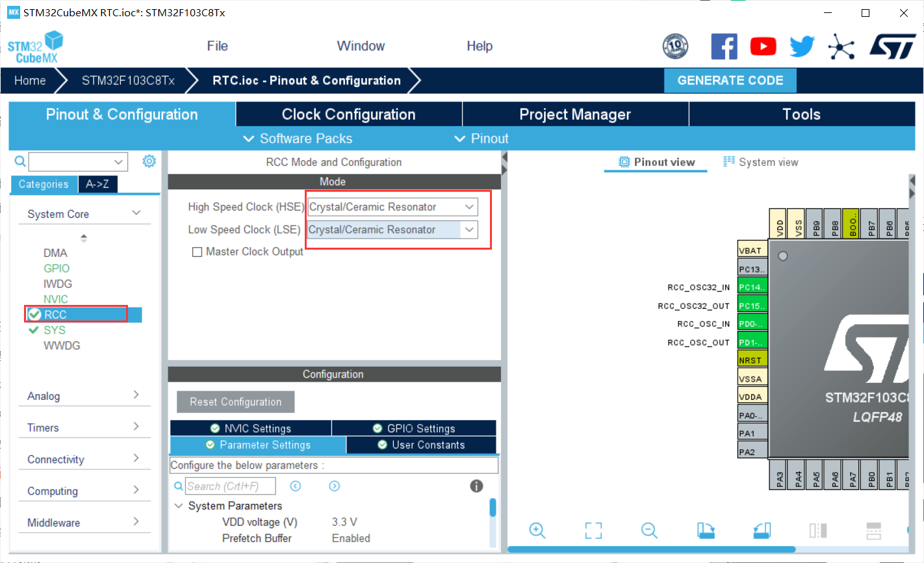This screenshot has height=563, width=924.
Task: Click the GENERATE CODE button
Action: click(x=730, y=81)
